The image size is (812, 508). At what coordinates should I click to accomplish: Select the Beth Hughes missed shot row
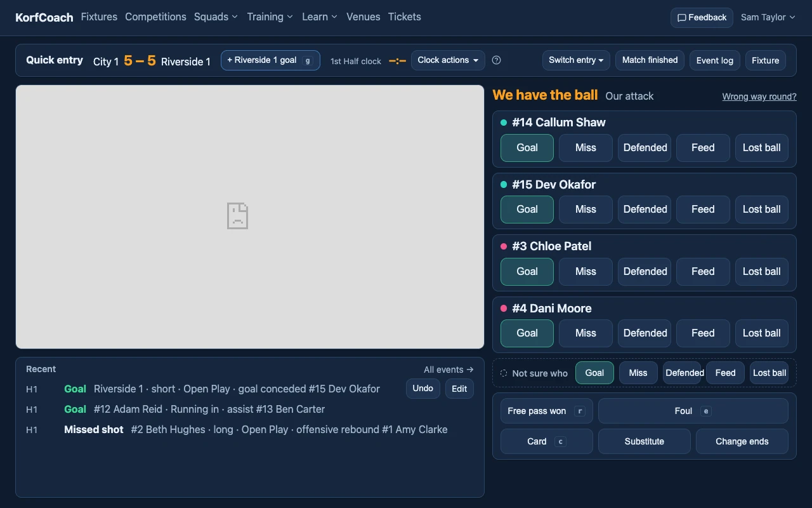coord(250,430)
